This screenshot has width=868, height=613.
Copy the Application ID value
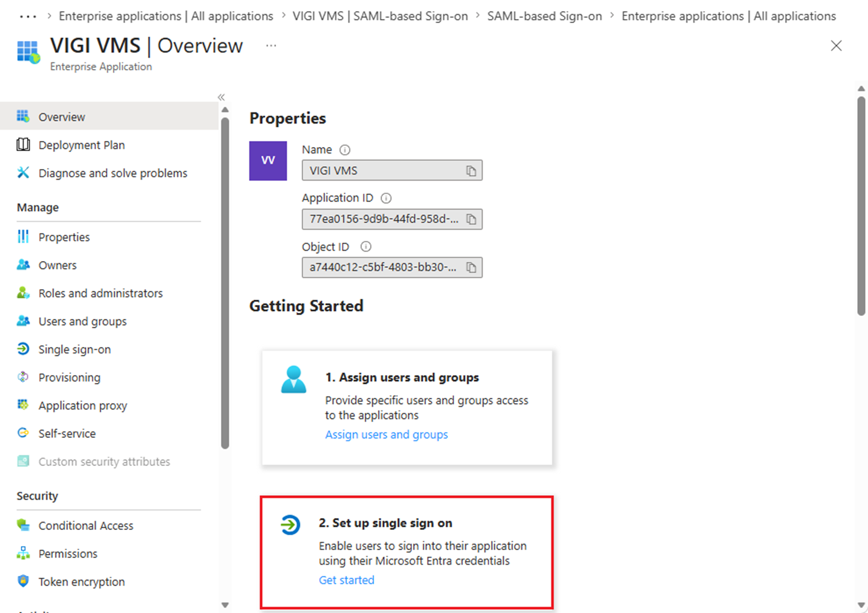tap(471, 219)
